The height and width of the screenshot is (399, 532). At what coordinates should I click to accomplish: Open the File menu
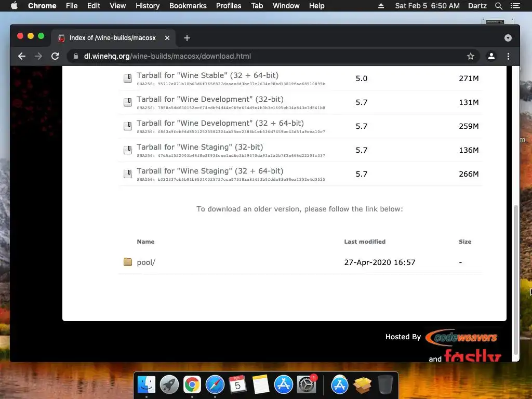tap(72, 6)
